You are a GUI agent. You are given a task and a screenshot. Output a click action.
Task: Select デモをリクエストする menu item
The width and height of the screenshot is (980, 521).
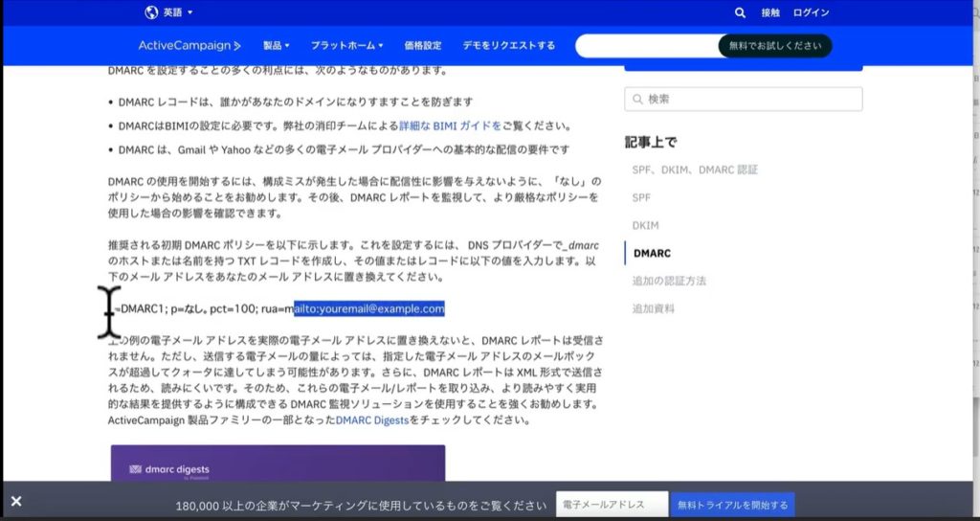508,45
